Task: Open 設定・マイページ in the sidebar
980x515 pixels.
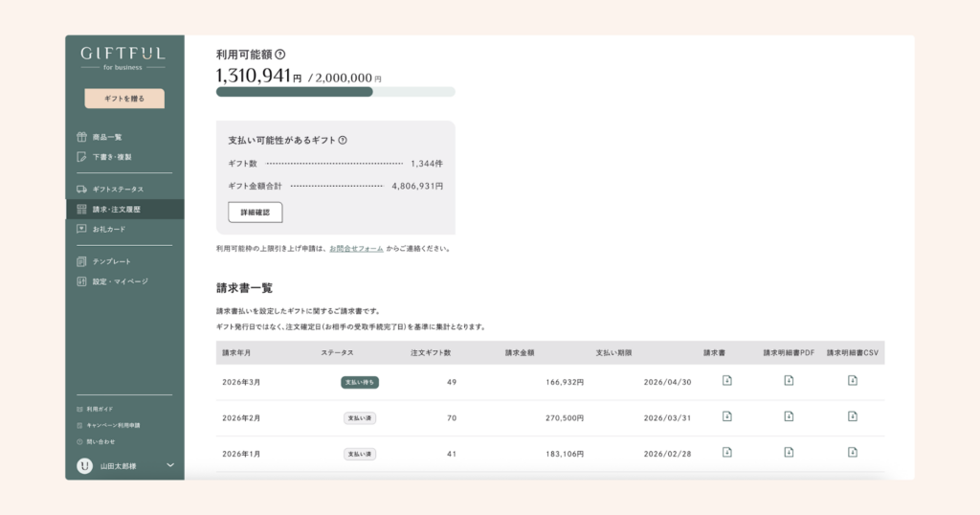Action: [x=120, y=281]
